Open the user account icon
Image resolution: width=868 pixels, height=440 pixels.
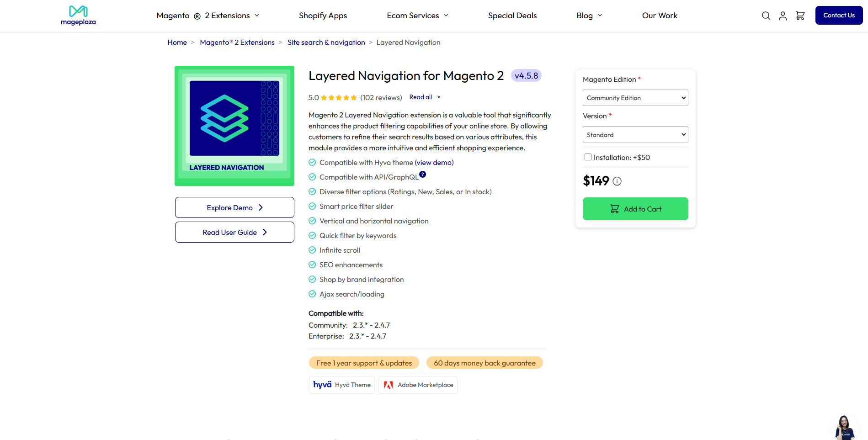[x=783, y=16]
